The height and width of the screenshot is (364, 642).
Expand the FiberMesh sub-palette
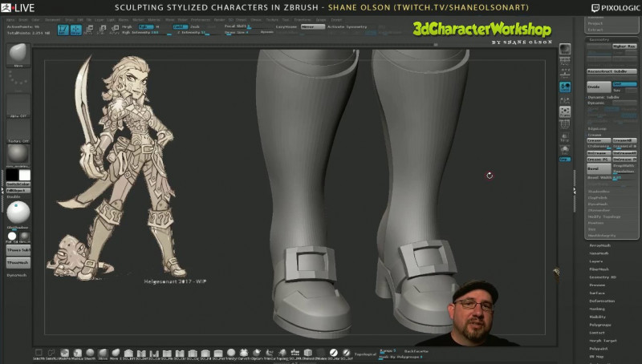[x=599, y=269]
